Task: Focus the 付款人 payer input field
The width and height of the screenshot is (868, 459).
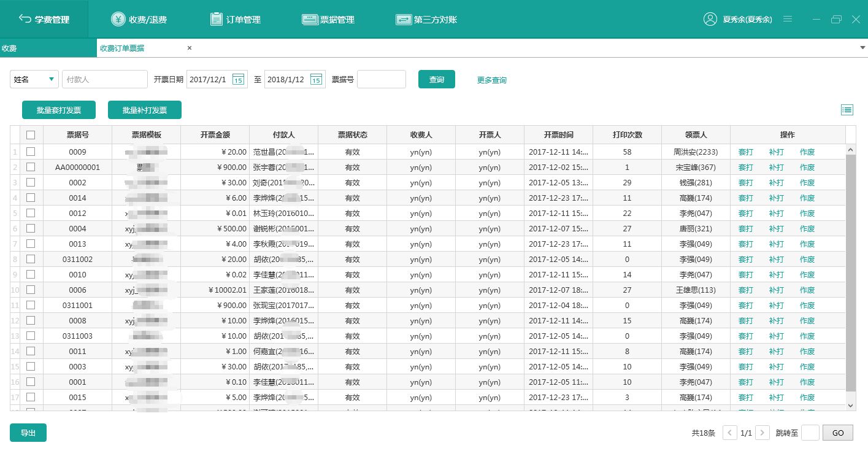Action: [x=105, y=79]
